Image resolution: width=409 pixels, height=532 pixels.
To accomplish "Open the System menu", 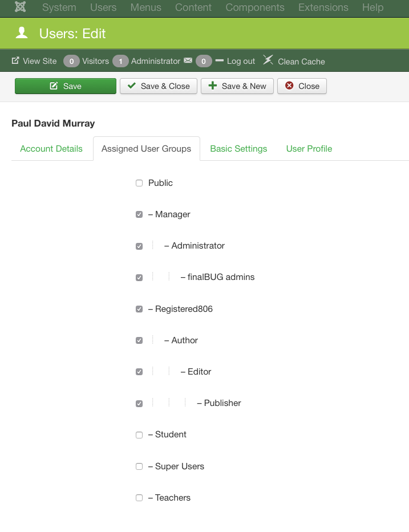I will click(x=59, y=7).
